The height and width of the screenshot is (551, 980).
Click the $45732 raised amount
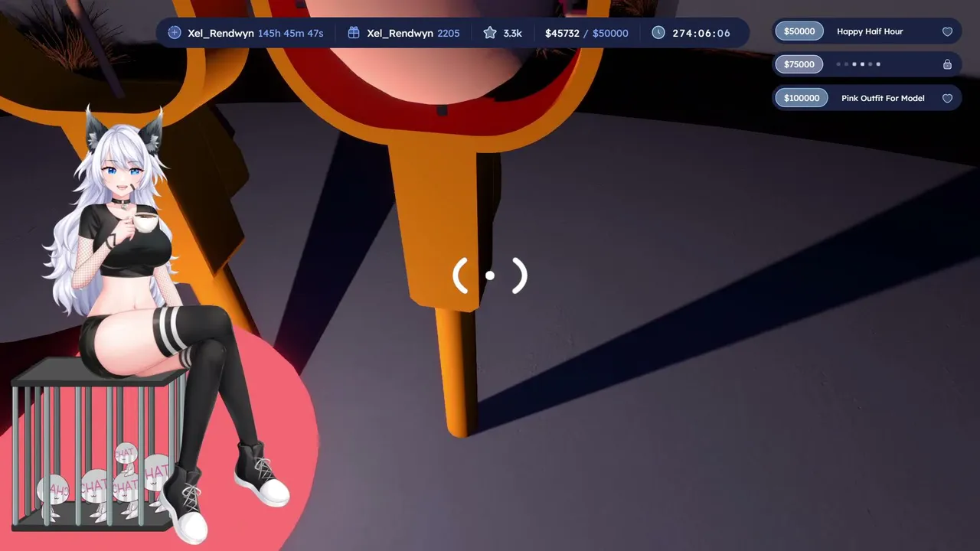point(562,33)
